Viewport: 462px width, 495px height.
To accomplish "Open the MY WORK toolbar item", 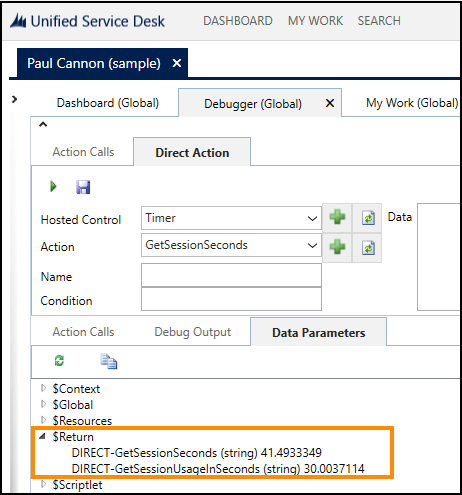I will tap(315, 21).
